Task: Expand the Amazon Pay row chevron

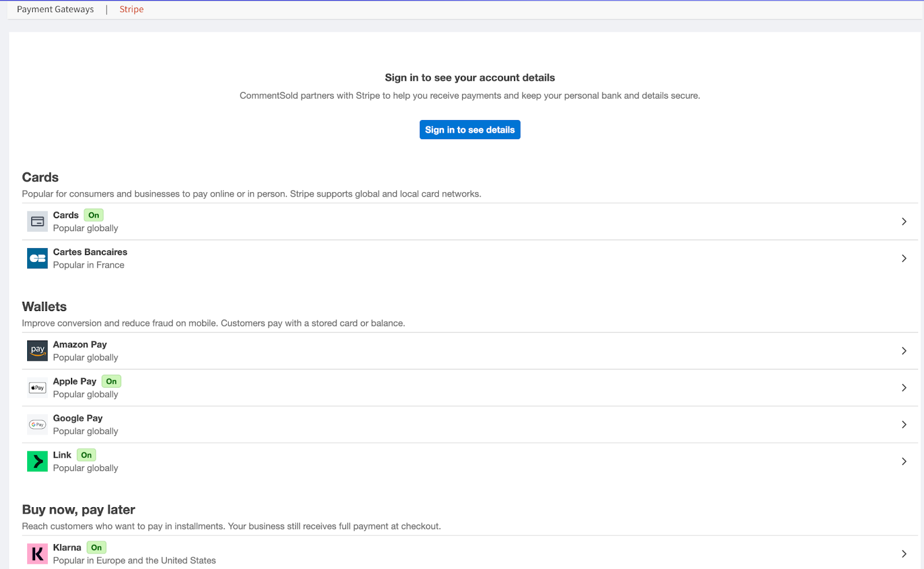Action: [x=904, y=351]
